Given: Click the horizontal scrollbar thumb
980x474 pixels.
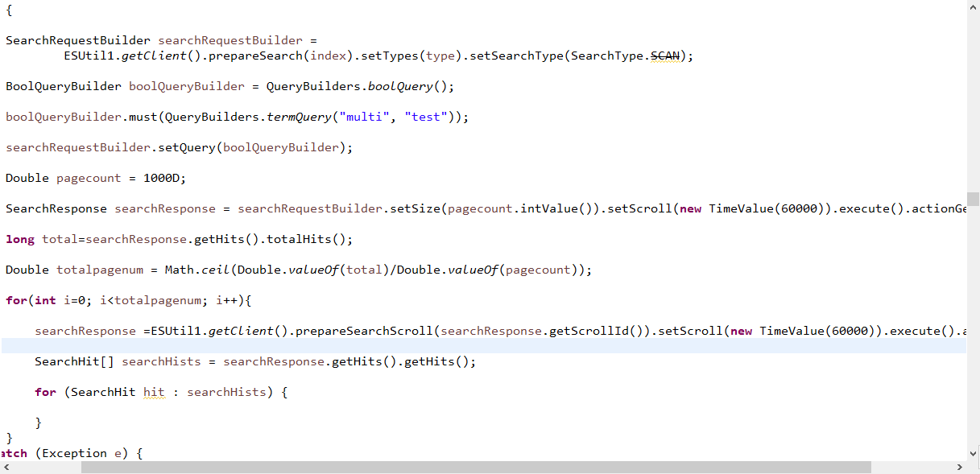Looking at the screenshot, I should point(476,467).
